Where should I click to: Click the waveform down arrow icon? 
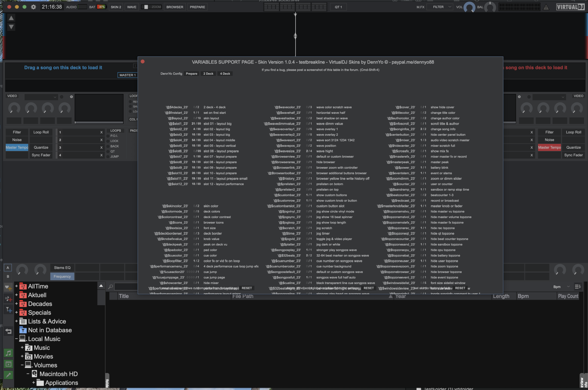point(11,27)
